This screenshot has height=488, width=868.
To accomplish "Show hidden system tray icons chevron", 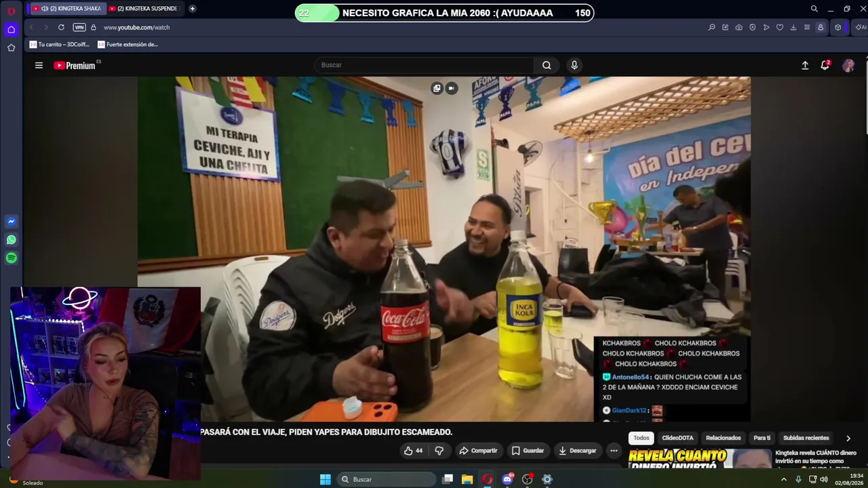I will 784,479.
